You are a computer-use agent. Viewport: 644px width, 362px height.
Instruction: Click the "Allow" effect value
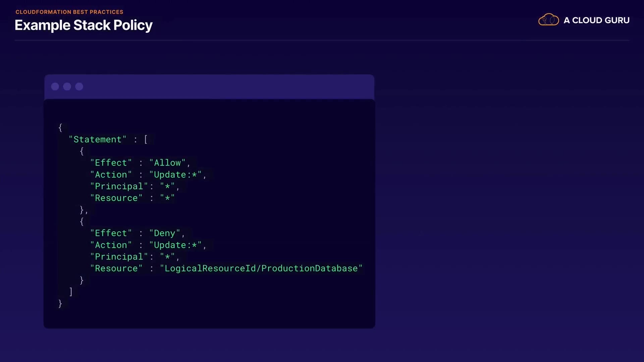pyautogui.click(x=167, y=163)
